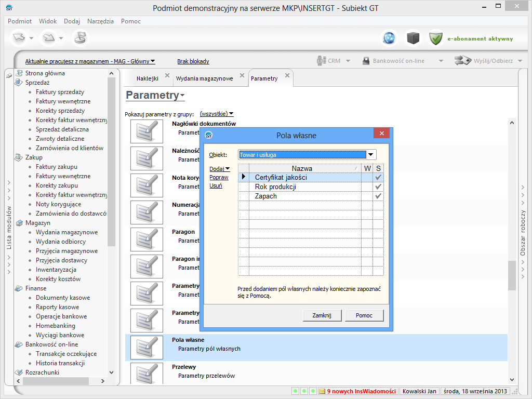Open the Obiekt combo box dropdown
Image resolution: width=532 pixels, height=399 pixels.
(x=371, y=155)
